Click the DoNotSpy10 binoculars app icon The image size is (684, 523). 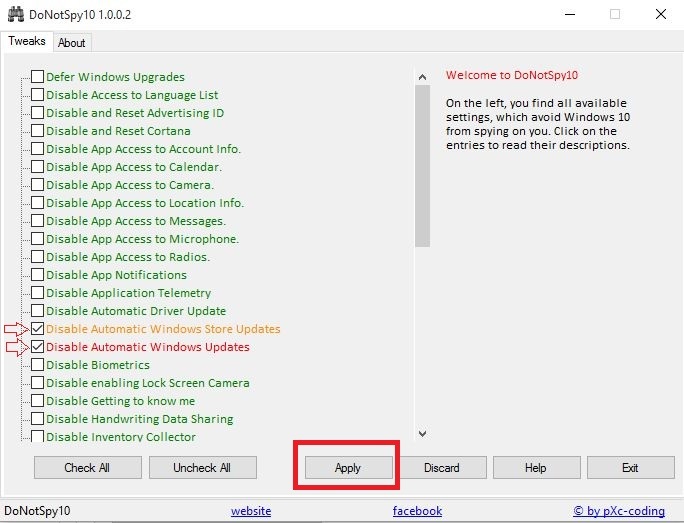click(x=16, y=14)
